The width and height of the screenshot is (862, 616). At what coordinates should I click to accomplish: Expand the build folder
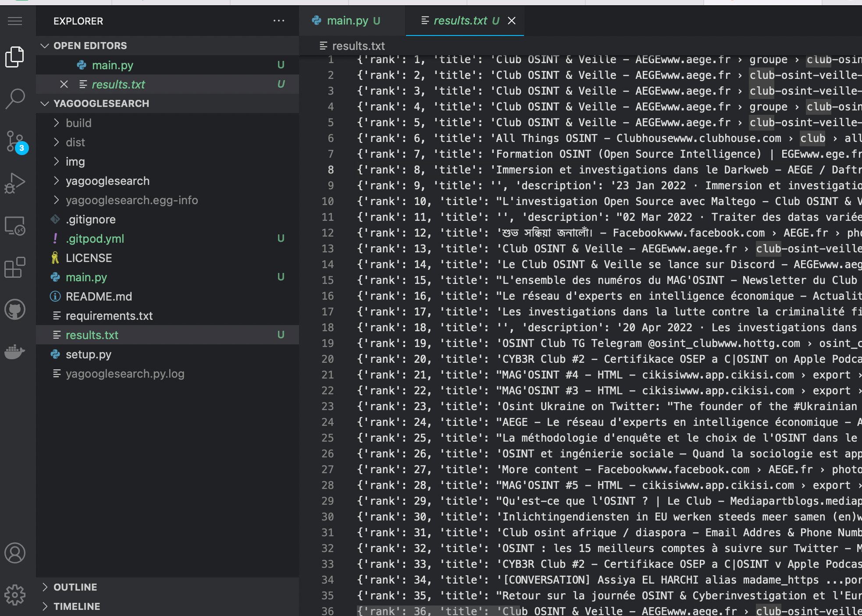click(78, 123)
